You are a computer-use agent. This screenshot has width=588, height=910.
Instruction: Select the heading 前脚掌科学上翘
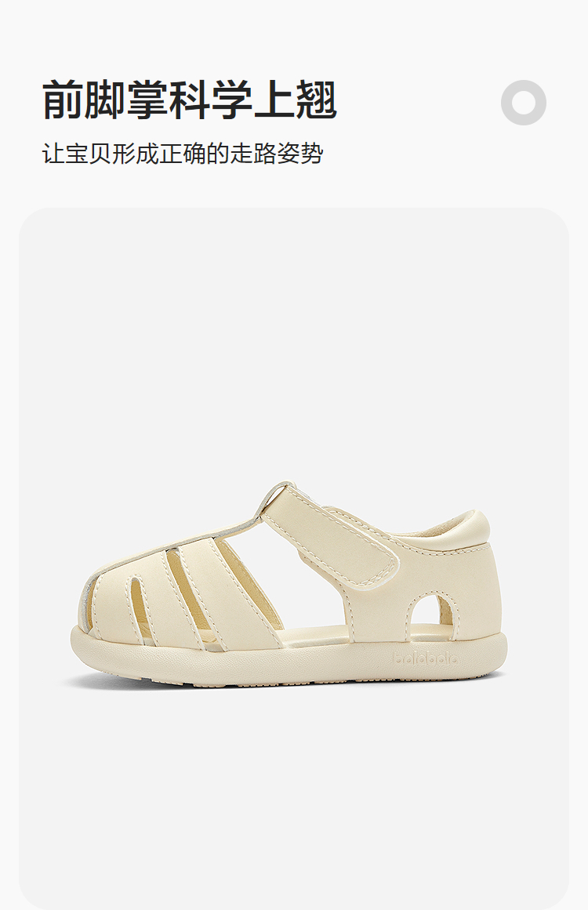click(x=190, y=100)
